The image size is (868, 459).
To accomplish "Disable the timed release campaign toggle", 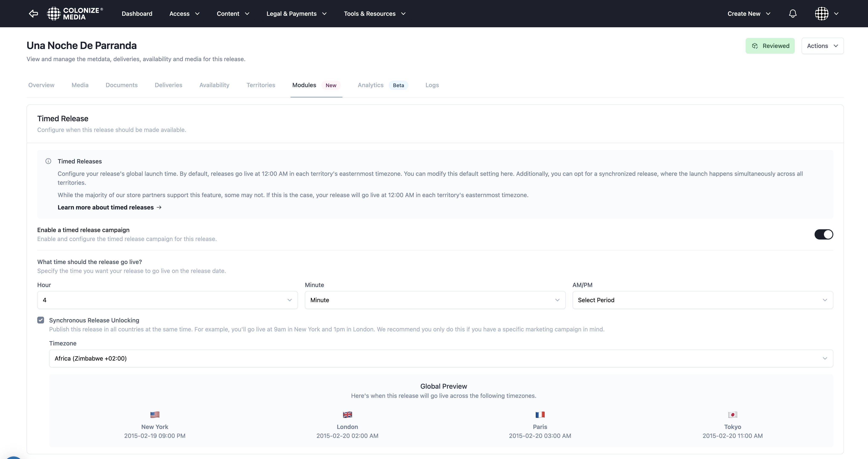I will pyautogui.click(x=824, y=234).
